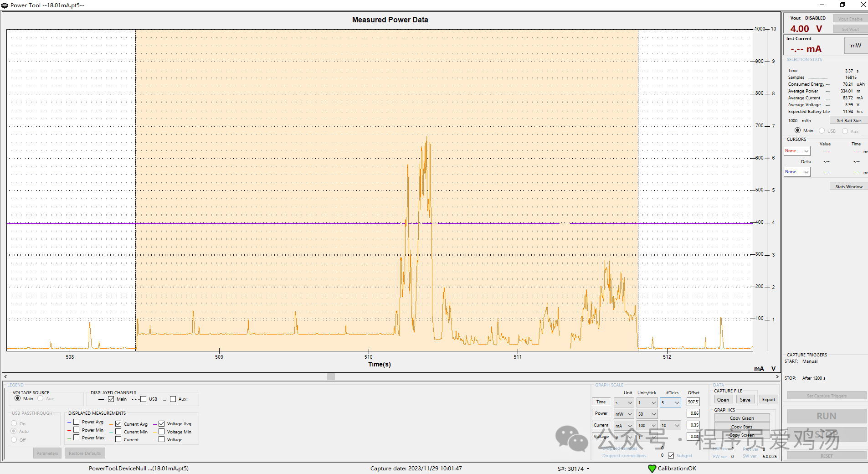Toggle Current Min measurement checkbox
The height and width of the screenshot is (474, 868).
tap(118, 432)
